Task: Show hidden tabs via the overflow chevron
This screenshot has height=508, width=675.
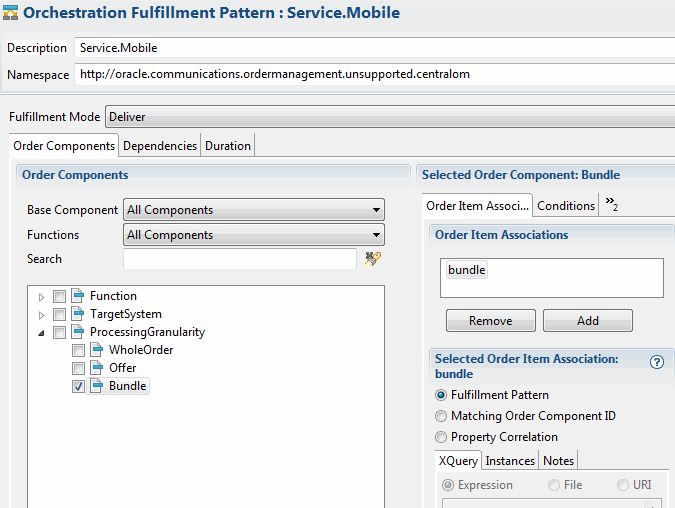Action: pos(611,205)
